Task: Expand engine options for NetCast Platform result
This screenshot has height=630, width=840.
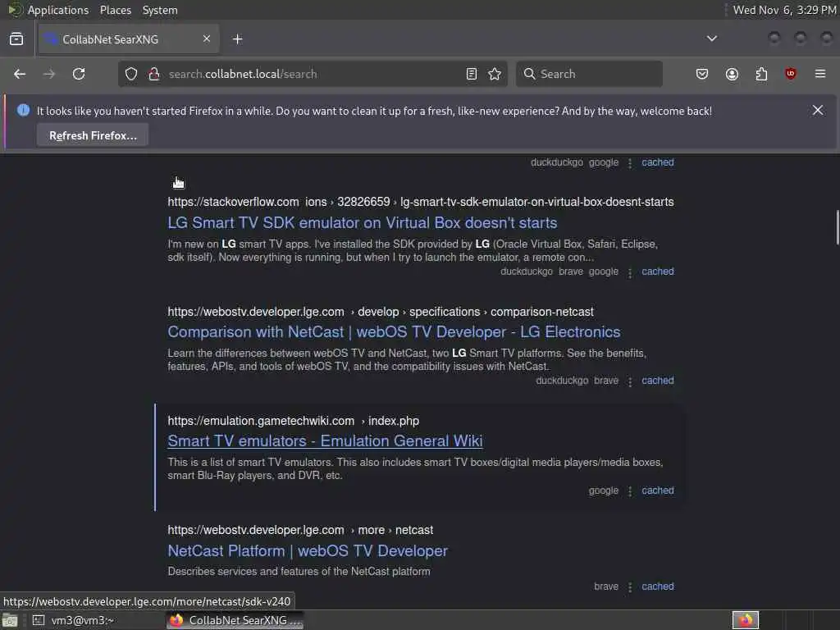Action: pyautogui.click(x=630, y=587)
